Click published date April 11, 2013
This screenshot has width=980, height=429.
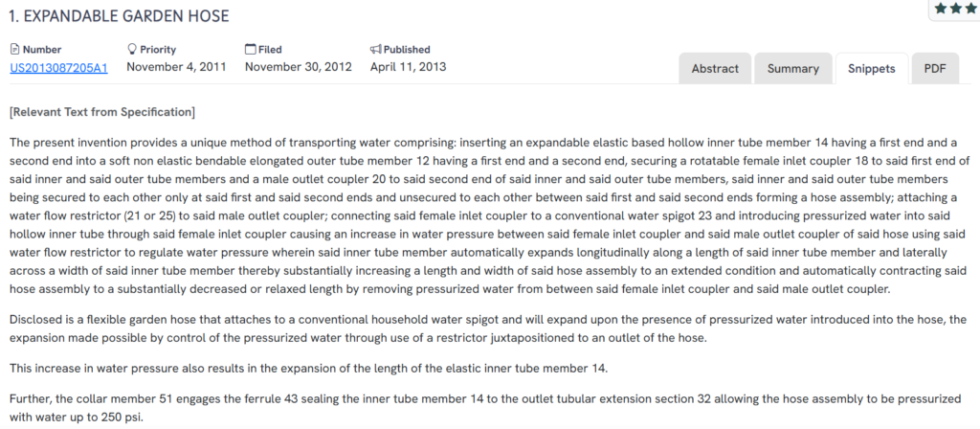pos(408,67)
